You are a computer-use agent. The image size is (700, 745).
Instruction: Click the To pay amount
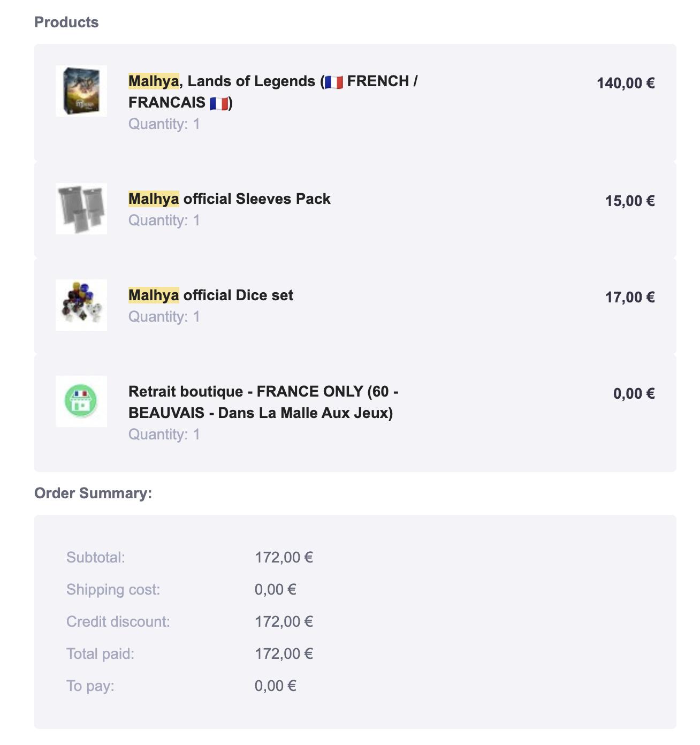tap(275, 686)
